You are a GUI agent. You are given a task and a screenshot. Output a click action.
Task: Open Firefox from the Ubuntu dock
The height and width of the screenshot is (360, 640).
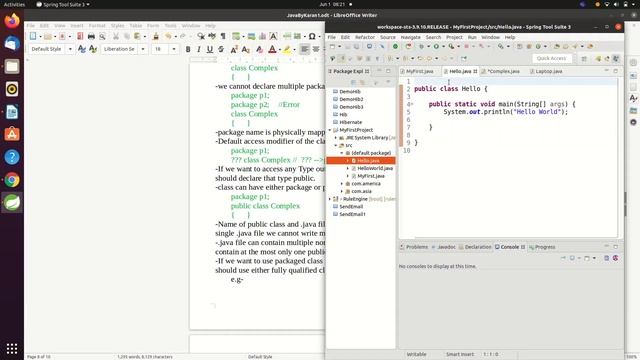(12, 20)
